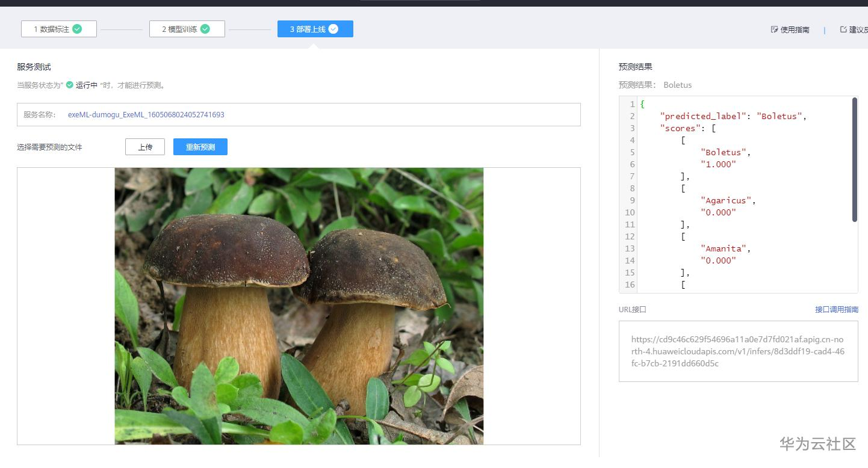
Task: Click "Boletus" on JSON line 5
Action: 724,152
